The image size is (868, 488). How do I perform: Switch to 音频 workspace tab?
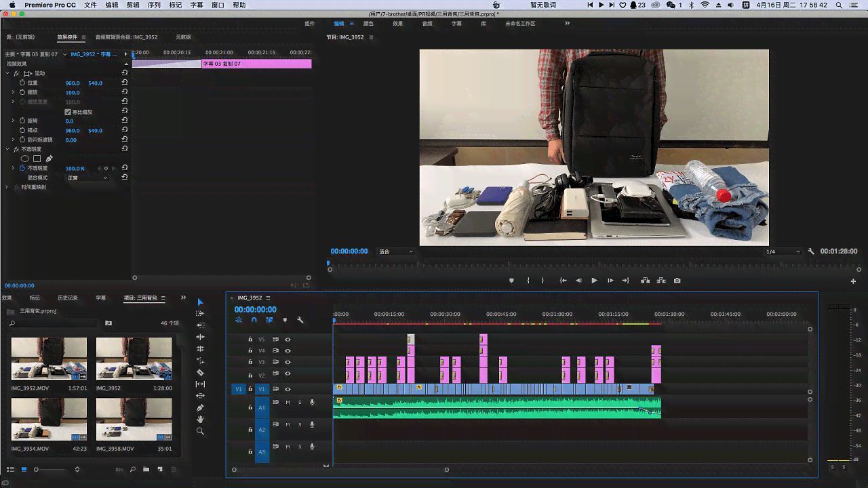427,23
